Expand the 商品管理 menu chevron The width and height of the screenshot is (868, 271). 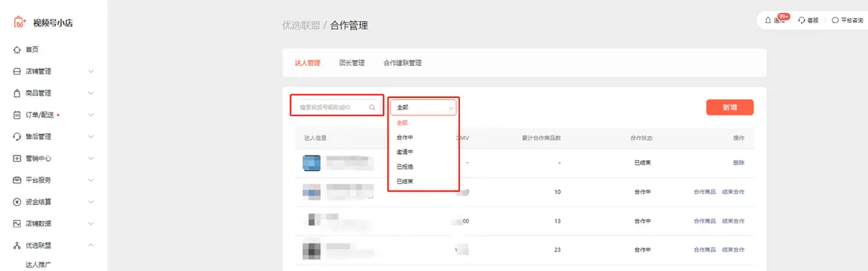tap(90, 93)
